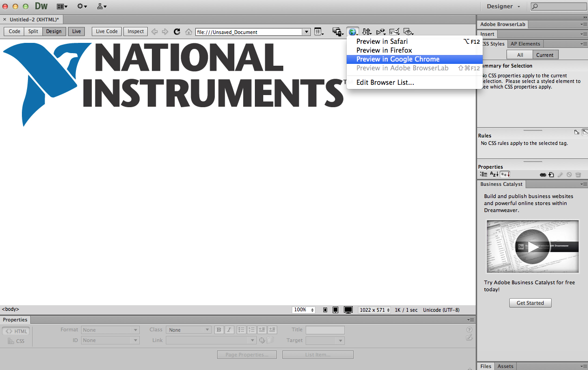
Task: Click the Get Started button
Action: [530, 303]
